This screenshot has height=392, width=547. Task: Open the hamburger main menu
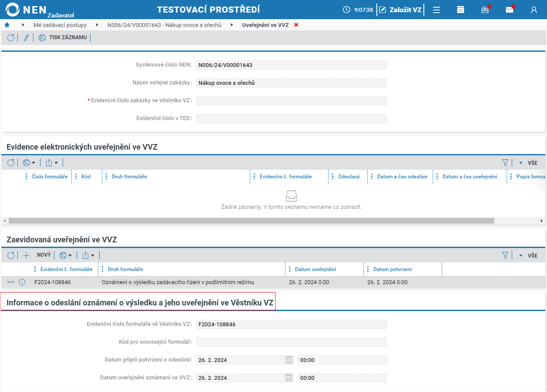(436, 10)
